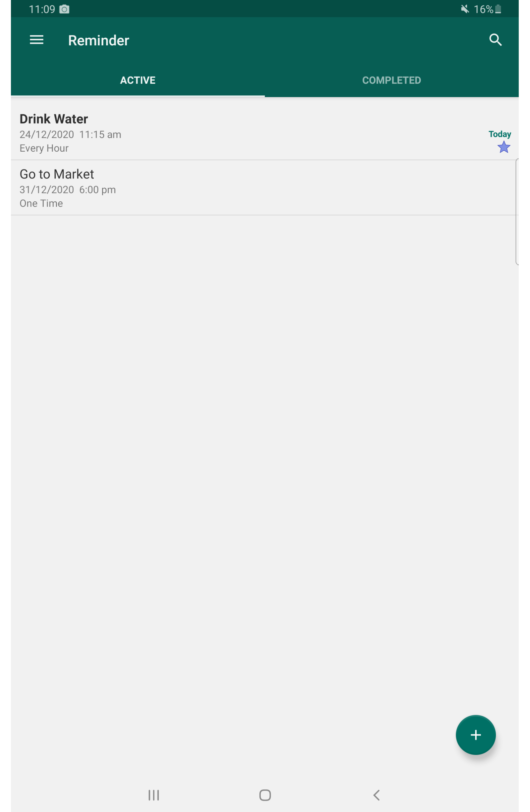Select the Active tab

click(x=137, y=80)
